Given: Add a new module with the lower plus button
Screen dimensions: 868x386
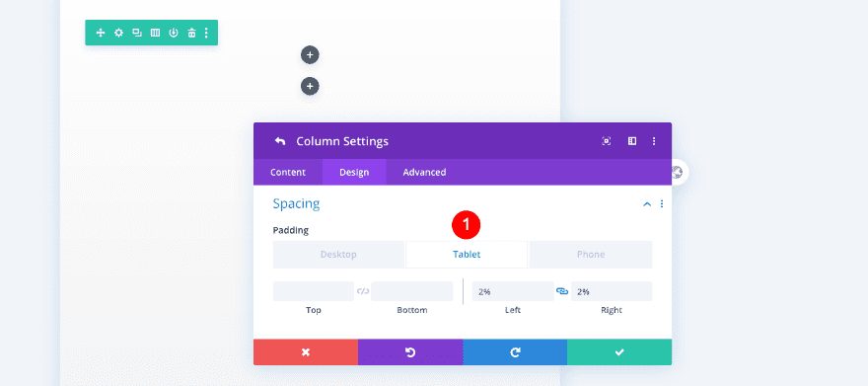Looking at the screenshot, I should pos(310,86).
